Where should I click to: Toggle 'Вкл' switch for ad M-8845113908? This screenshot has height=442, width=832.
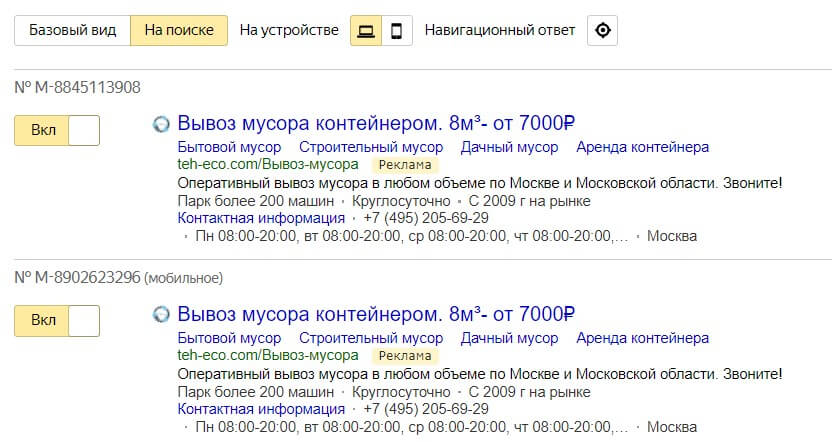pyautogui.click(x=57, y=130)
